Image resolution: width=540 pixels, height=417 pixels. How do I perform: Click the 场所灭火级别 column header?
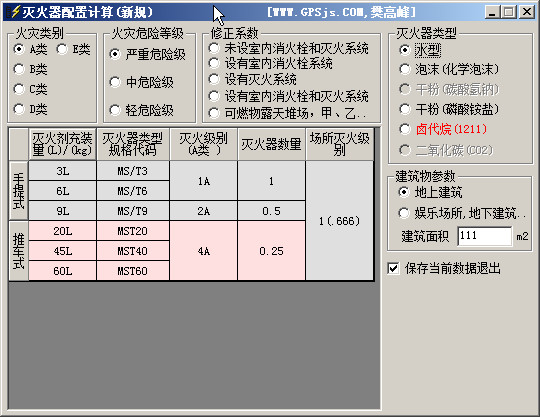[340, 144]
